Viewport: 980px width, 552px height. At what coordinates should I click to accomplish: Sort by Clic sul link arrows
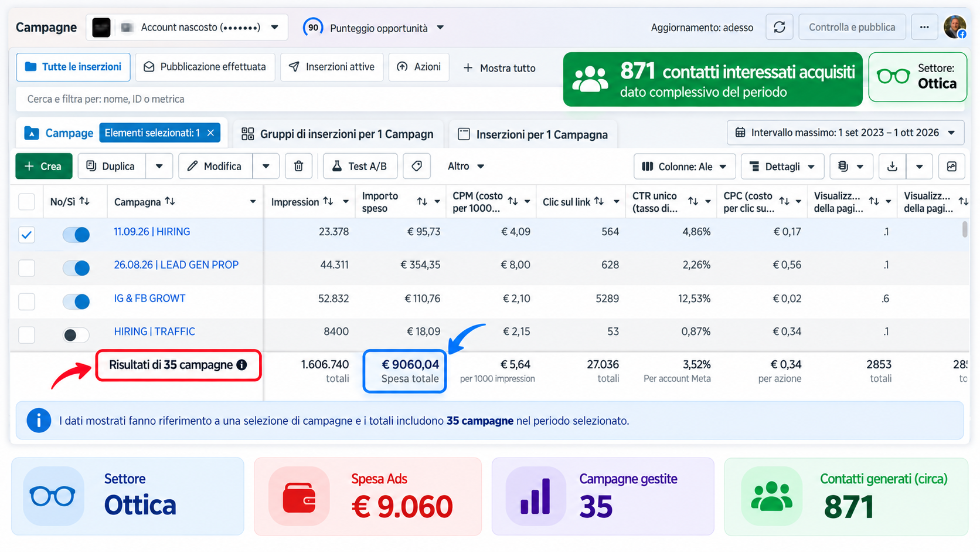pos(599,201)
